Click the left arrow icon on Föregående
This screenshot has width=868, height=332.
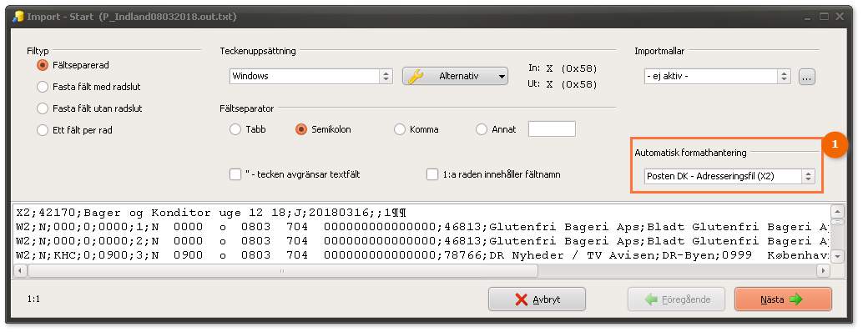652,299
